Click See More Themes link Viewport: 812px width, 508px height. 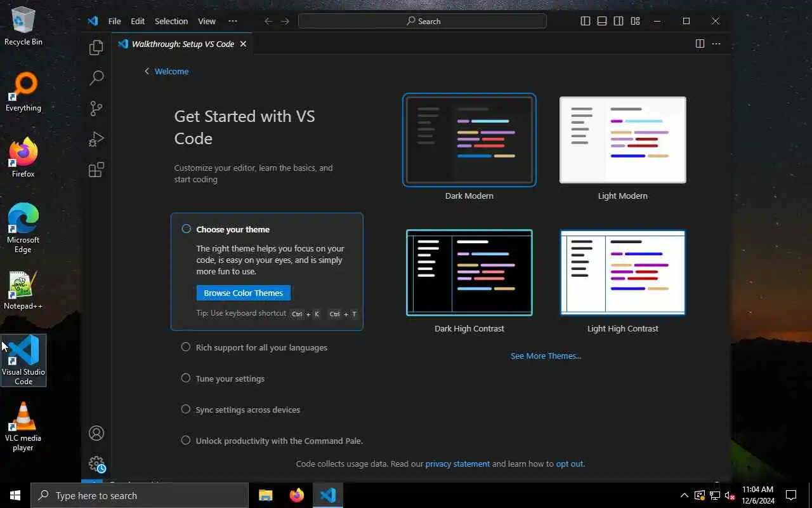pos(546,356)
